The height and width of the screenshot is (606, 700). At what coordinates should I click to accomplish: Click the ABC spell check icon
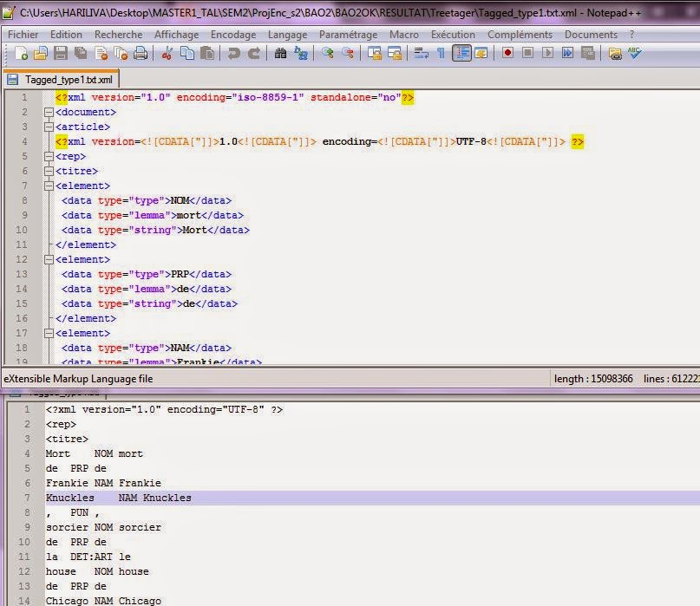pyautogui.click(x=634, y=53)
